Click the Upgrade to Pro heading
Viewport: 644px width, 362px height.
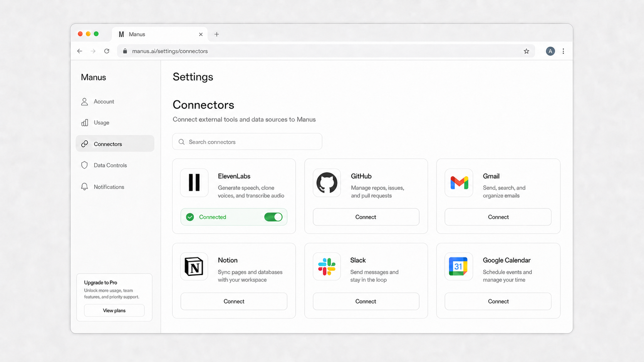pos(101,282)
